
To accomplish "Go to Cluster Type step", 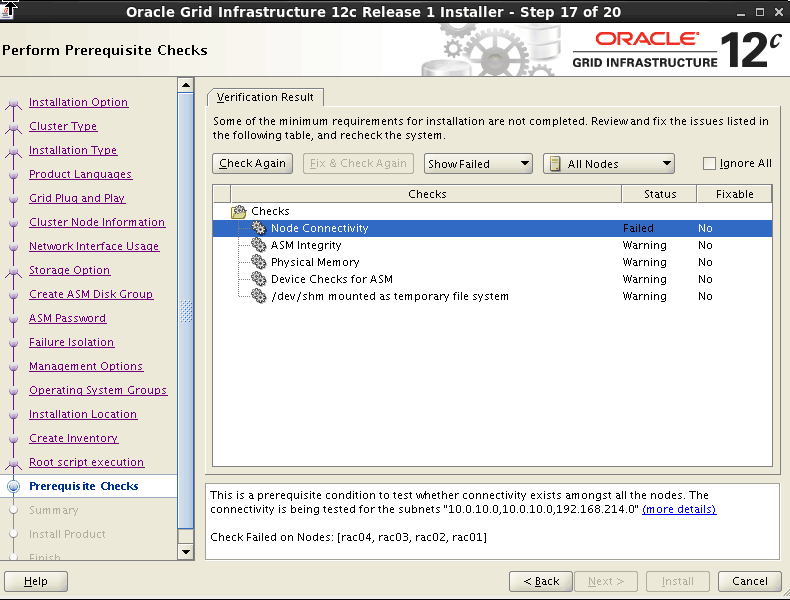I will tap(63, 126).
